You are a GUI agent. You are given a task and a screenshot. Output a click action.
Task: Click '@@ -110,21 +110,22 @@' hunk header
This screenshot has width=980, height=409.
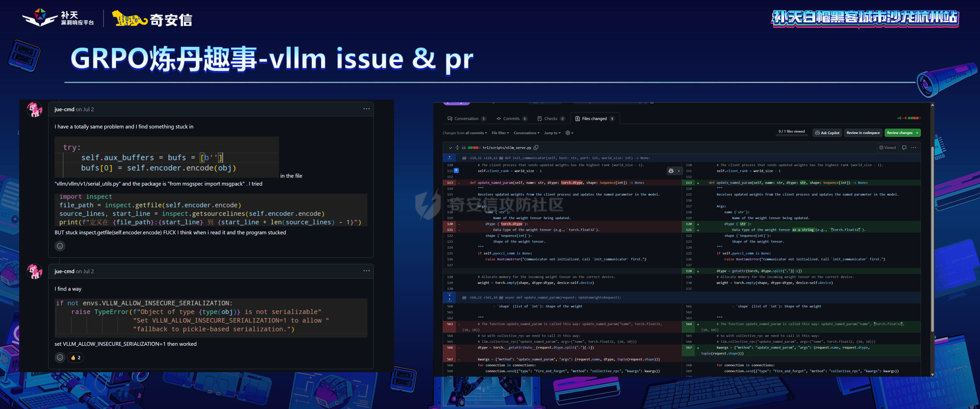(x=556, y=158)
